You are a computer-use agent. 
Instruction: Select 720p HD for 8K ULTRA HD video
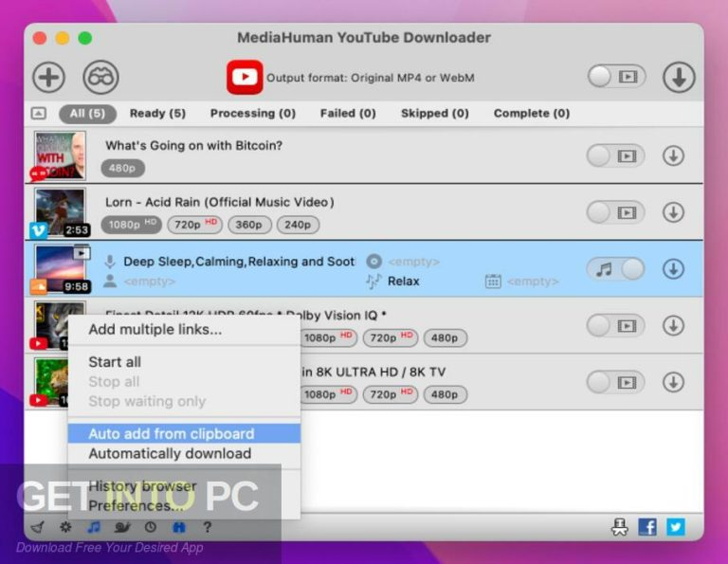tap(391, 394)
